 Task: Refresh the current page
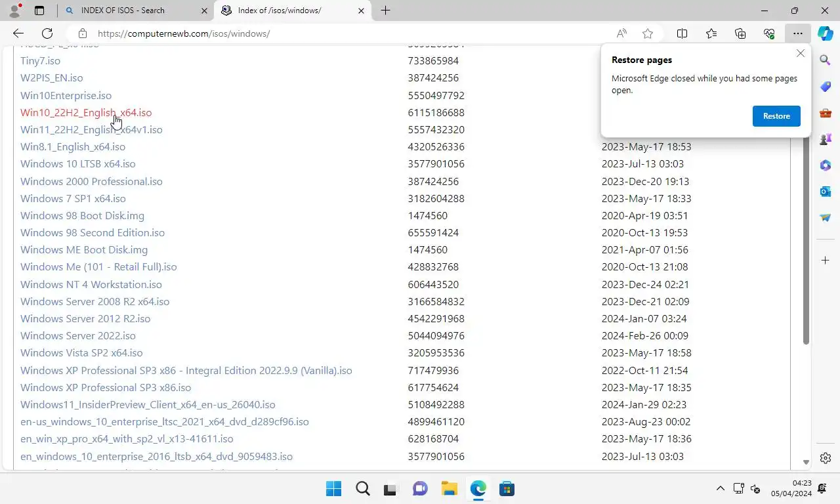tap(47, 33)
